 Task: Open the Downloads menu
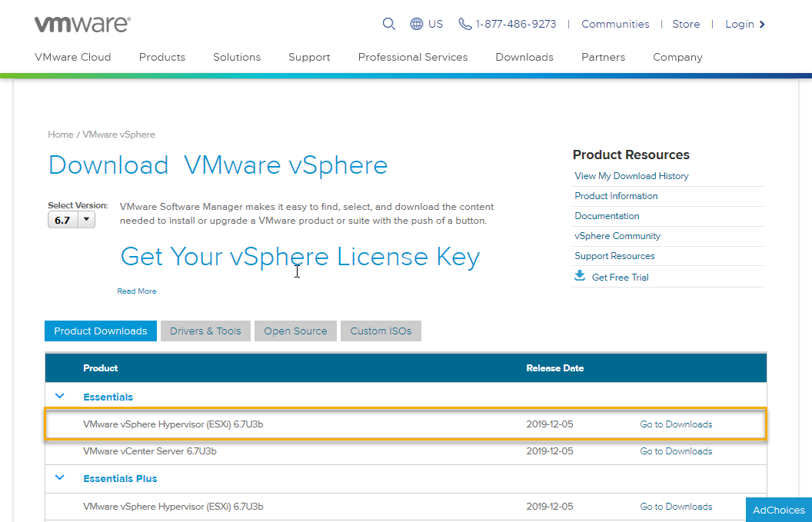point(524,57)
